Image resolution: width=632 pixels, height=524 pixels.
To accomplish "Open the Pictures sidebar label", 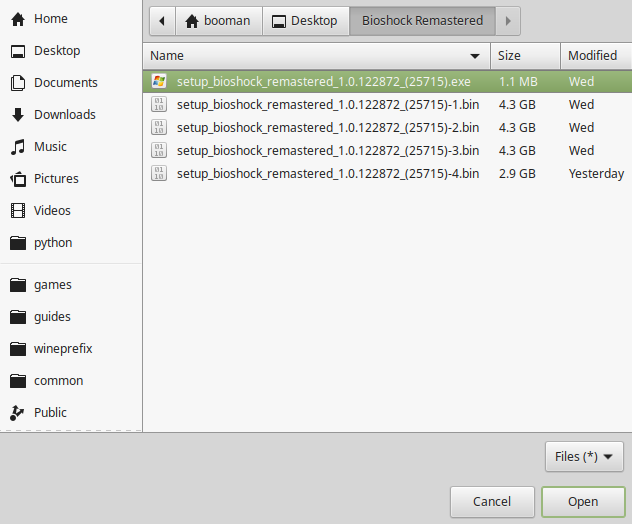I will tap(56, 179).
